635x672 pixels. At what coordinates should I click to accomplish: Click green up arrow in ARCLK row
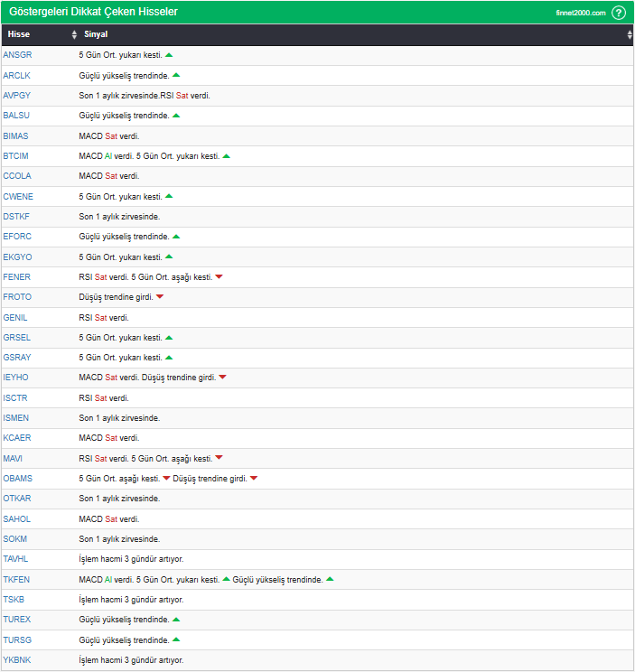click(x=176, y=75)
